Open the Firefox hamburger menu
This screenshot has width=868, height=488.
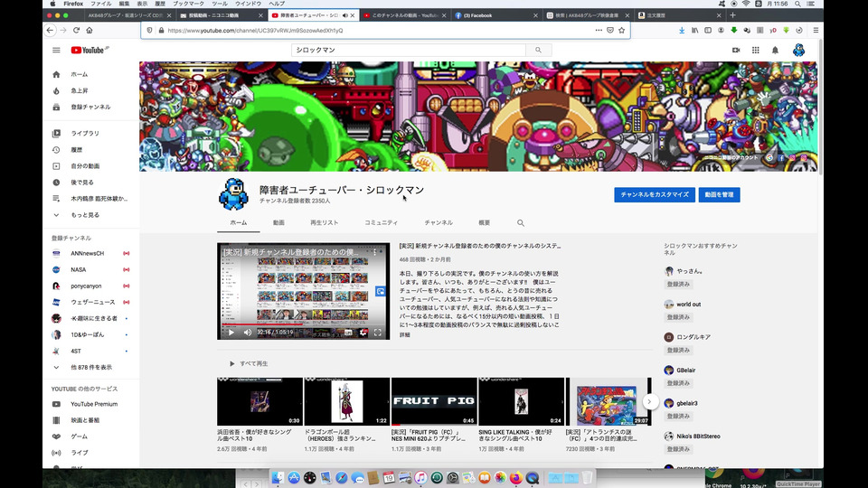(x=816, y=31)
